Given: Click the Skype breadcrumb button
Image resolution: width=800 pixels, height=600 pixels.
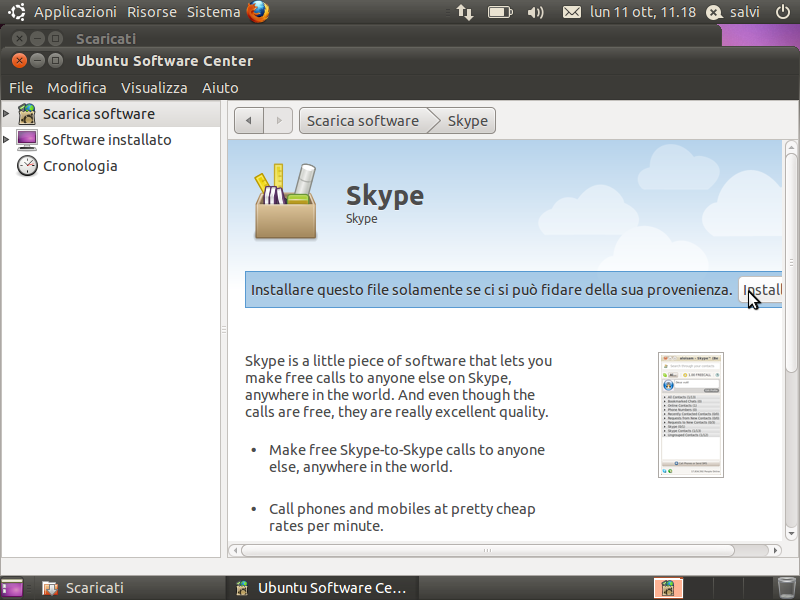Looking at the screenshot, I should click(x=468, y=120).
